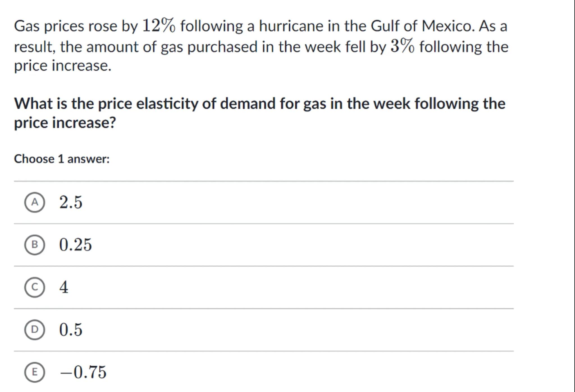This screenshot has width=575, height=392.
Task: Select radio button labeled E
Action: [x=34, y=372]
